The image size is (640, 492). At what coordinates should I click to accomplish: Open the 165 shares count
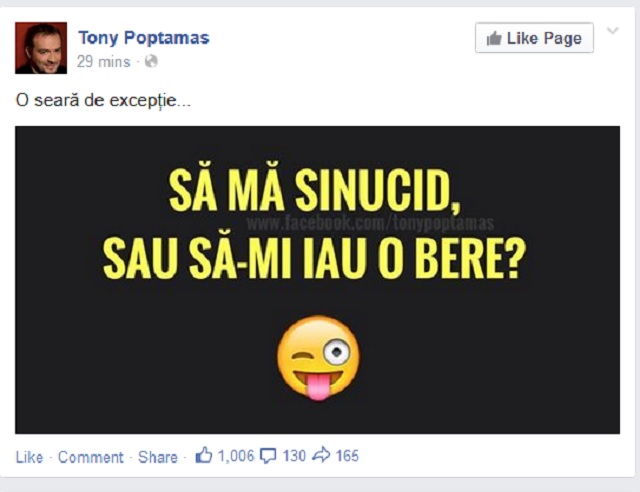pos(347,456)
